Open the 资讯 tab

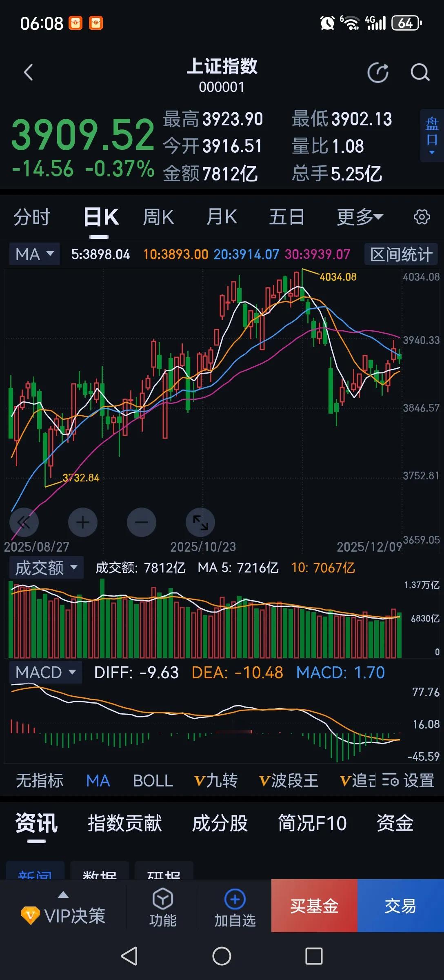tap(36, 823)
